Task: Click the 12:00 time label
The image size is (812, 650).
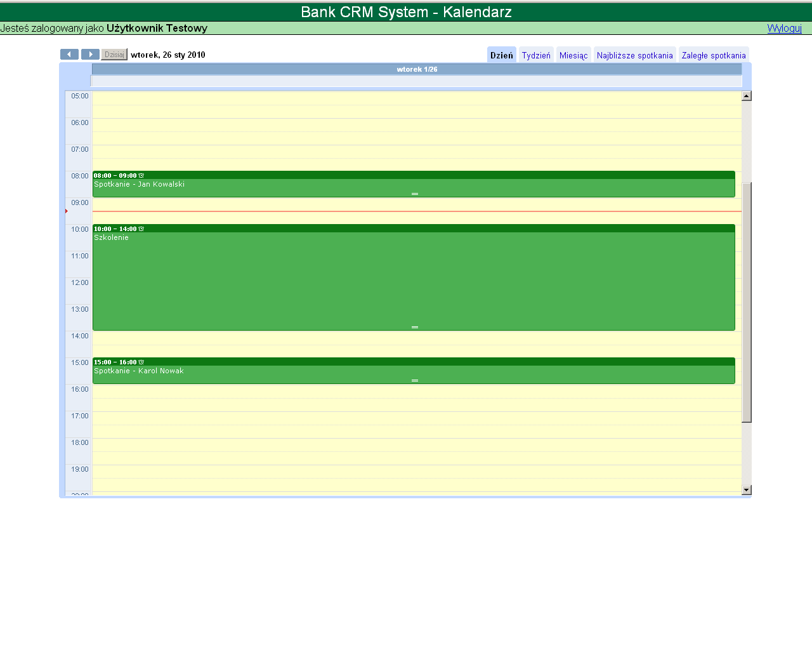Action: coord(80,283)
